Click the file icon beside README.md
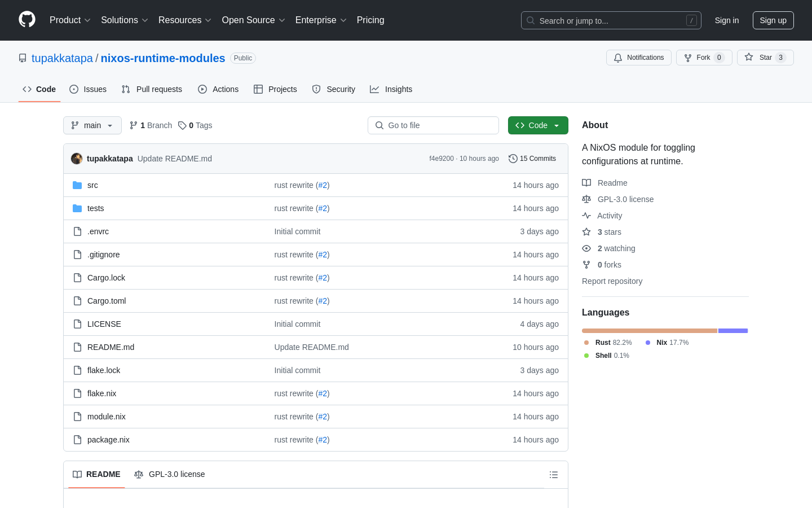 click(x=77, y=347)
